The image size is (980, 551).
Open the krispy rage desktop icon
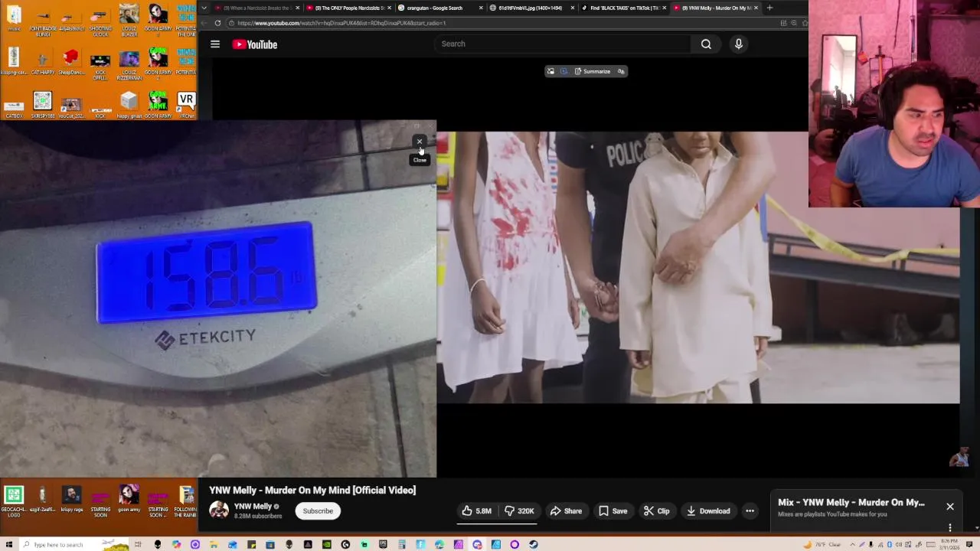coord(71,500)
